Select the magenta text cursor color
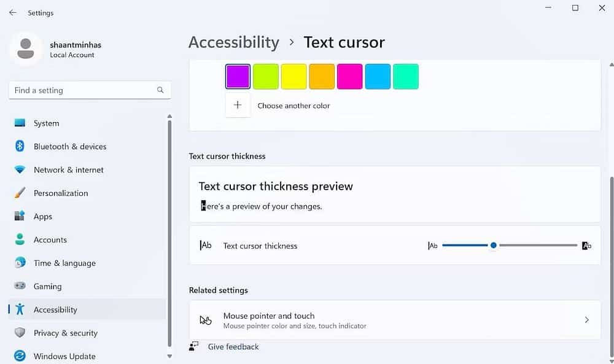Viewport: 614px width, 364px height. click(349, 76)
